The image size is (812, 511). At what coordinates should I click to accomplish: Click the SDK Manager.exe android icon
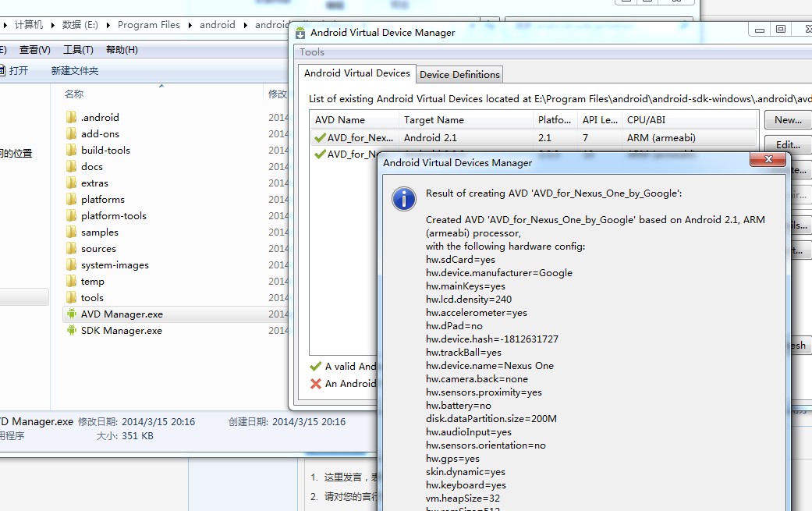(x=71, y=331)
